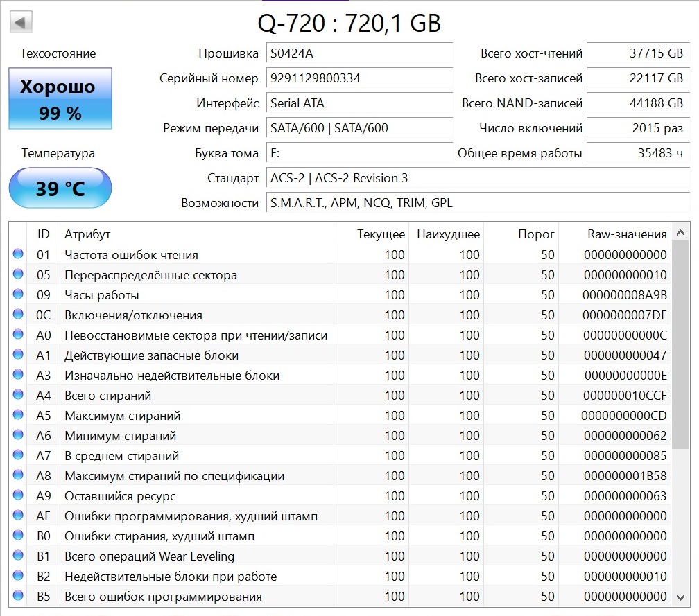Select the Невосстановимые сектора при чтении/записи row
The height and width of the screenshot is (616, 699).
340,335
